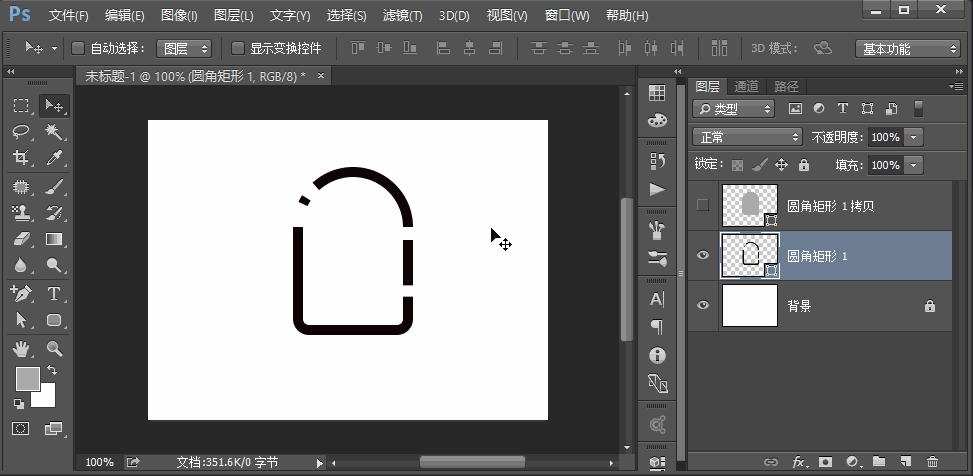The width and height of the screenshot is (973, 476).
Task: Expand the 不透明度 opacity dropdown arrow
Action: click(x=914, y=137)
